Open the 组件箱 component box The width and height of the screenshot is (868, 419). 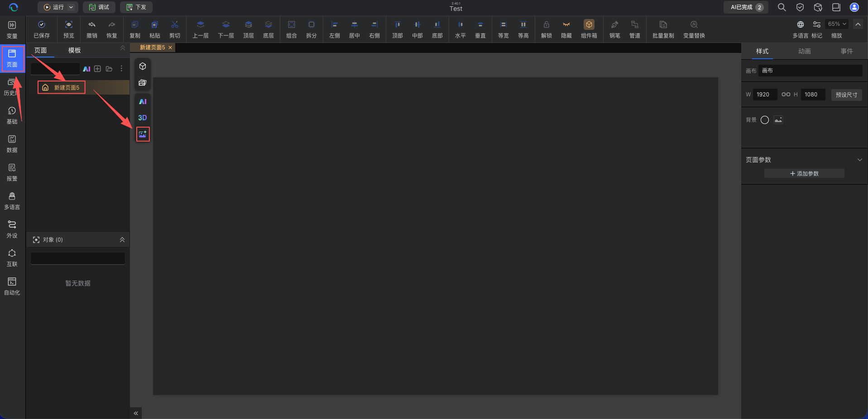pos(589,29)
